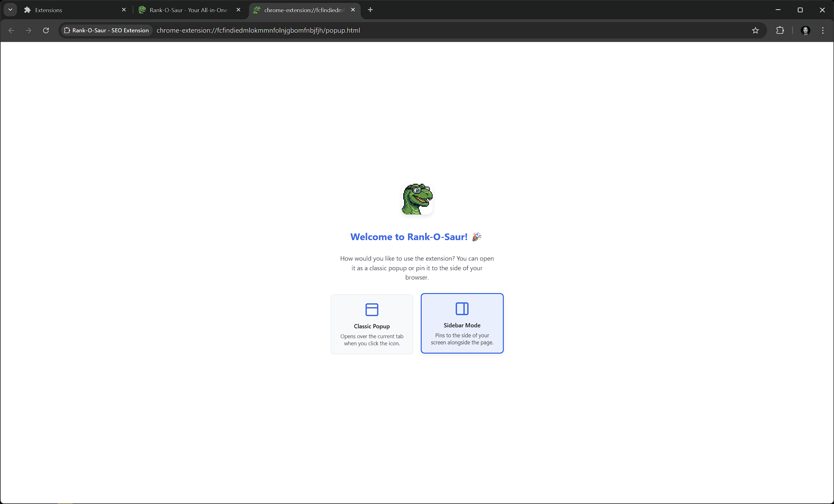Open the profile avatar icon
The height and width of the screenshot is (504, 834).
pyautogui.click(x=805, y=30)
